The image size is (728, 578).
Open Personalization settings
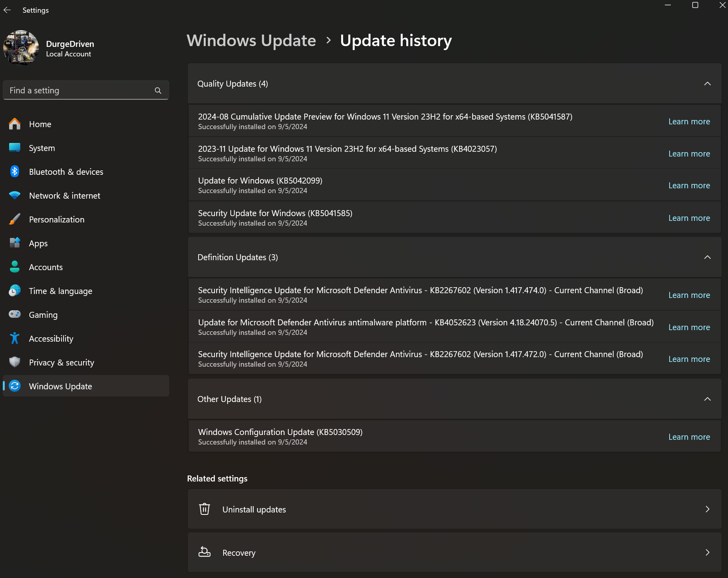pyautogui.click(x=86, y=219)
